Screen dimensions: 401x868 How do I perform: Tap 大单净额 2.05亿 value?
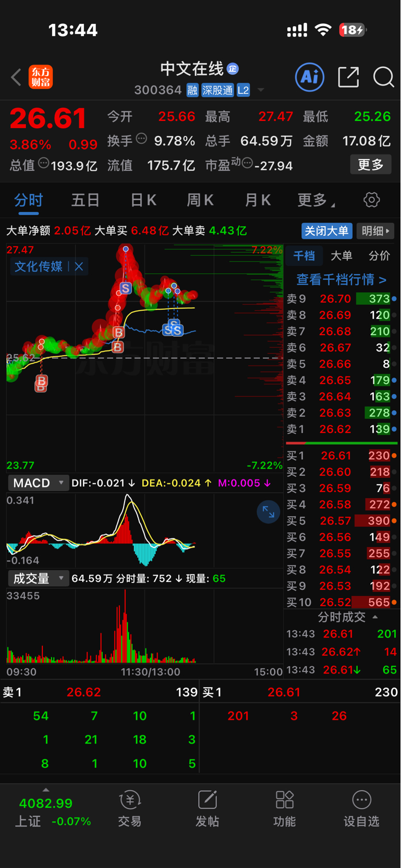(x=72, y=231)
